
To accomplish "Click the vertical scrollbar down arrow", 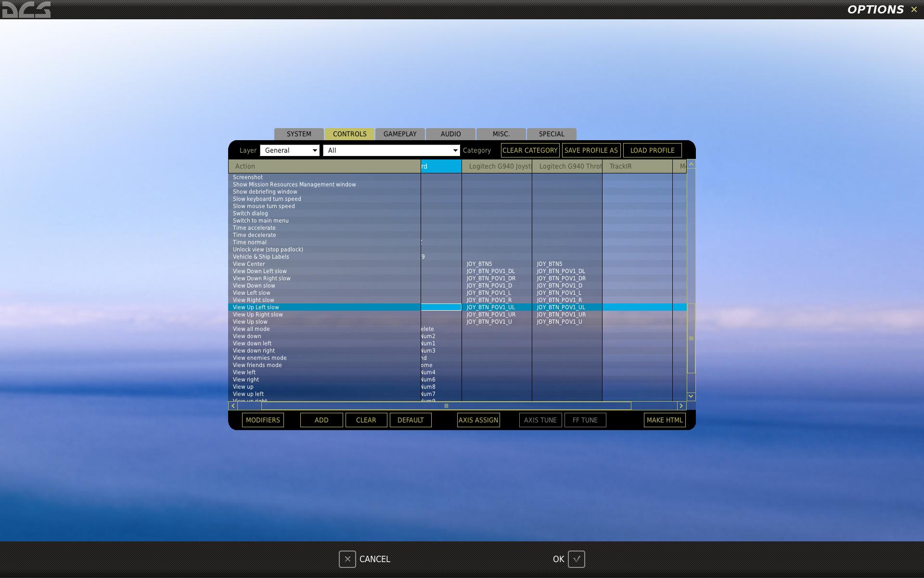I will [x=691, y=396].
